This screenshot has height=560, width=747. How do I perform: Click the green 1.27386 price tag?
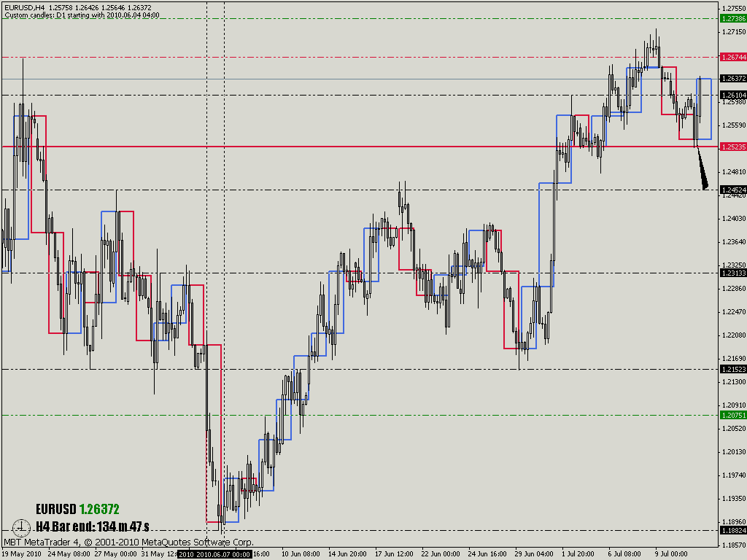pos(734,18)
